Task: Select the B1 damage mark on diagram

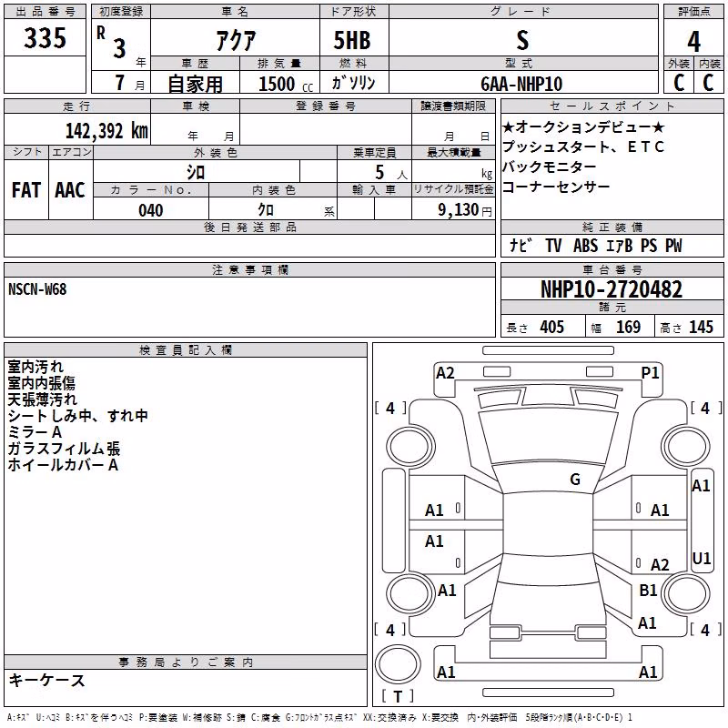Action: tap(648, 590)
